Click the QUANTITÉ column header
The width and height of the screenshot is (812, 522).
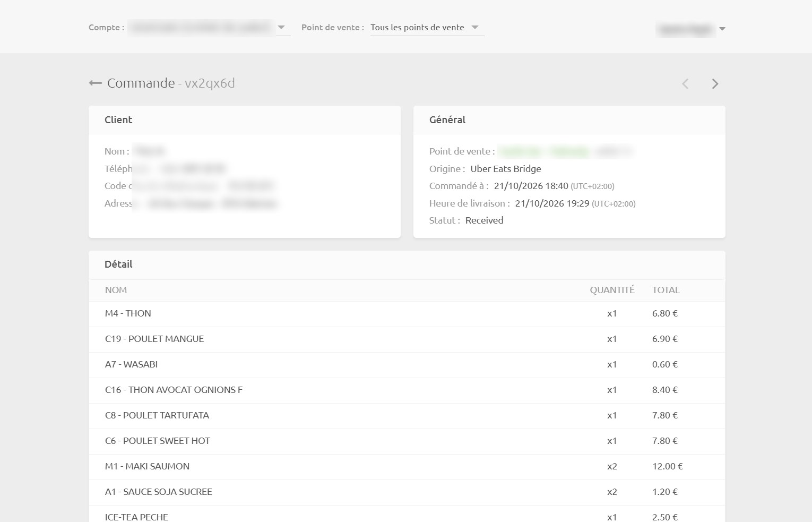coord(612,290)
